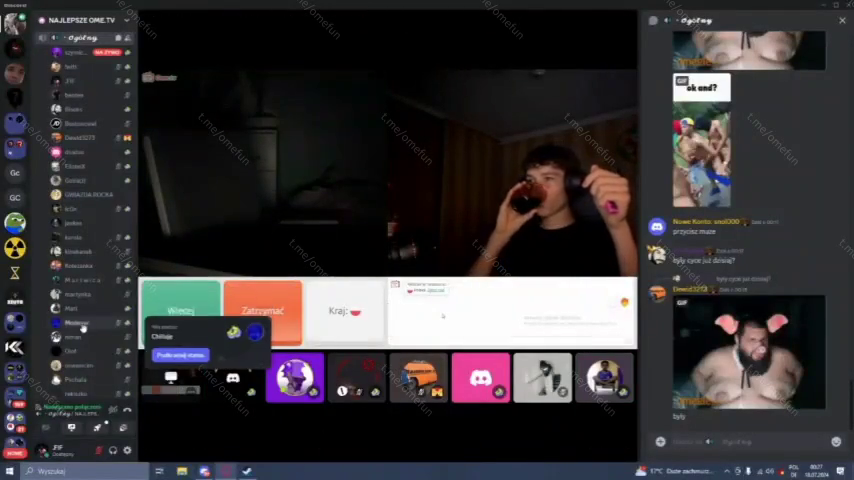
Task: Select user Kotezanka in voice list
Action: (x=78, y=266)
